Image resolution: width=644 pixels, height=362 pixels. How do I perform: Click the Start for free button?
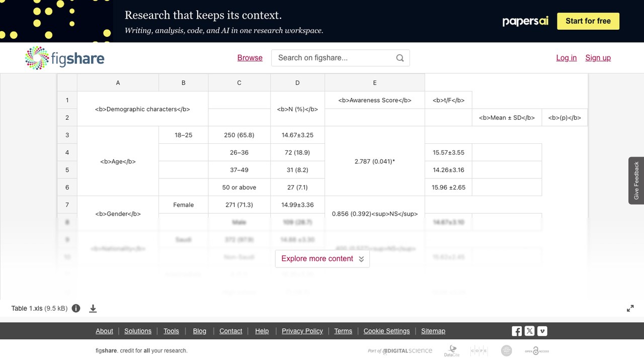coord(588,21)
